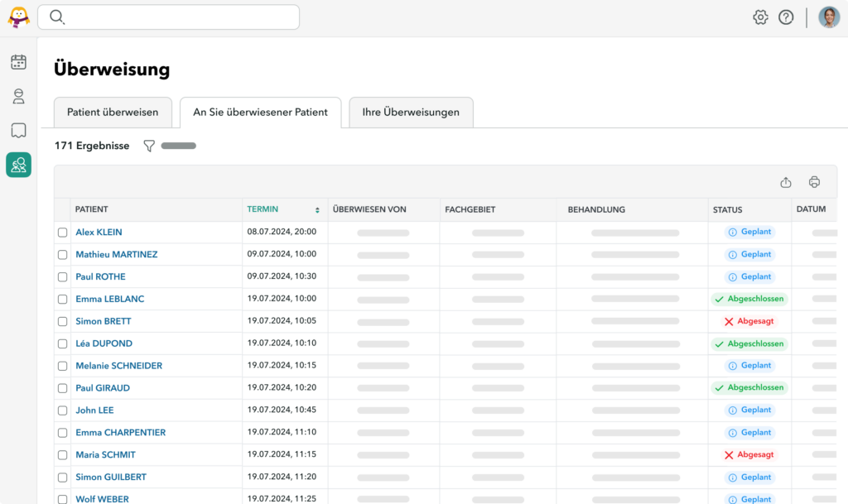Viewport: 848px width, 504px height.
Task: Open the help question mark icon
Action: click(786, 17)
